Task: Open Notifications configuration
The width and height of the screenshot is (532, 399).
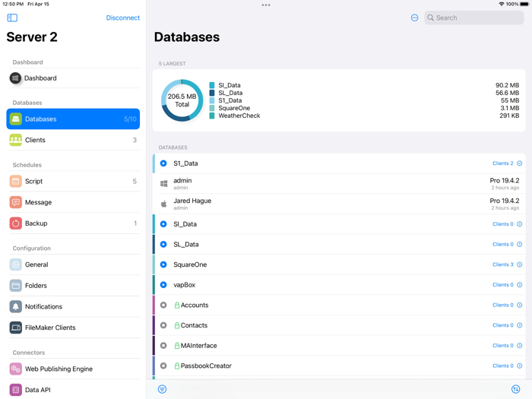Action: pos(73,306)
